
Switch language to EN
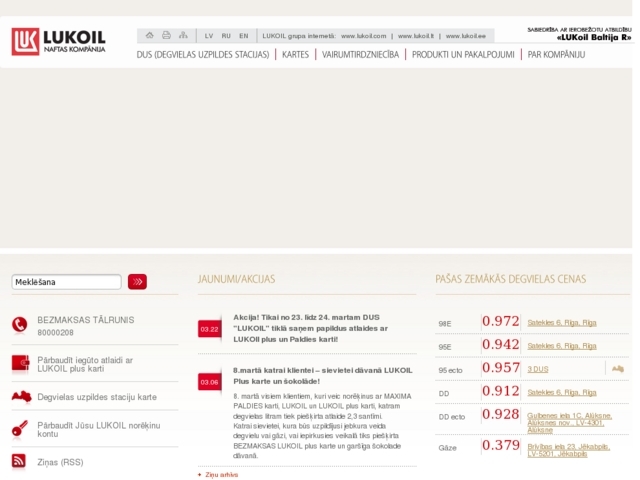[x=244, y=36]
